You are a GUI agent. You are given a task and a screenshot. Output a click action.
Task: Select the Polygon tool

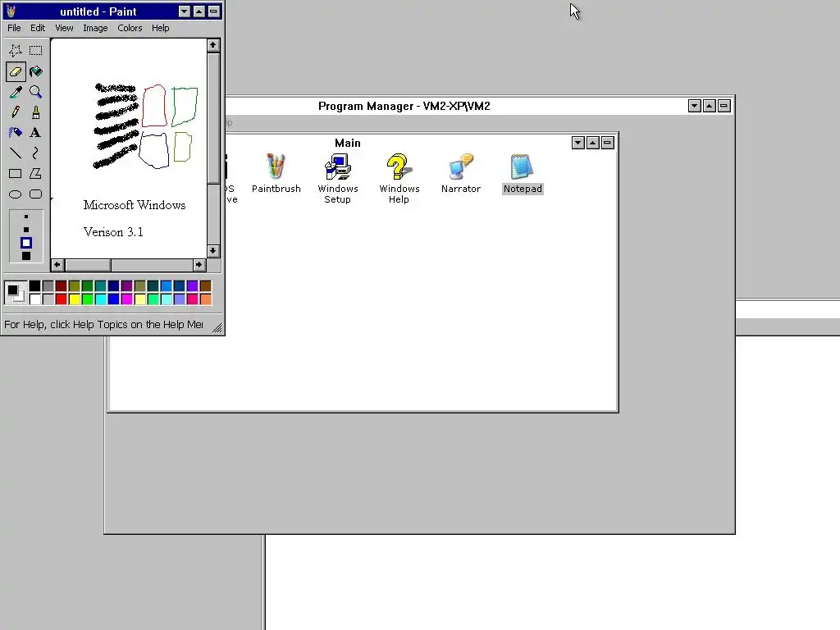point(36,174)
